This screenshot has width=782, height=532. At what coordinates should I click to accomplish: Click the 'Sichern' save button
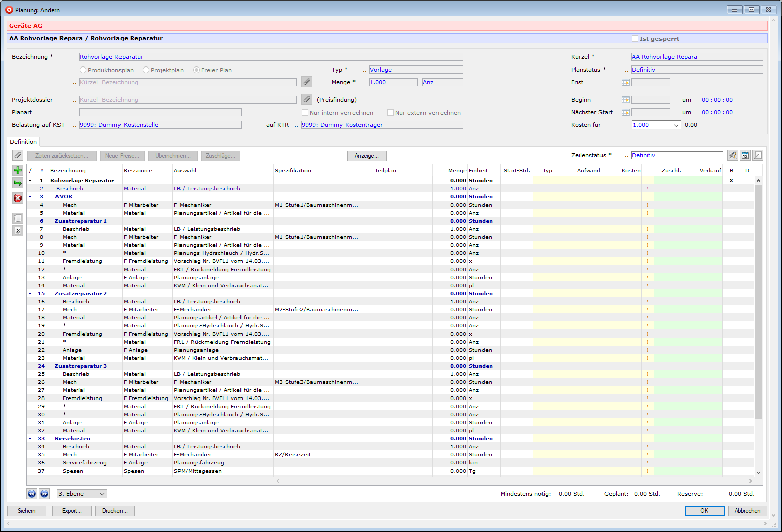point(27,511)
